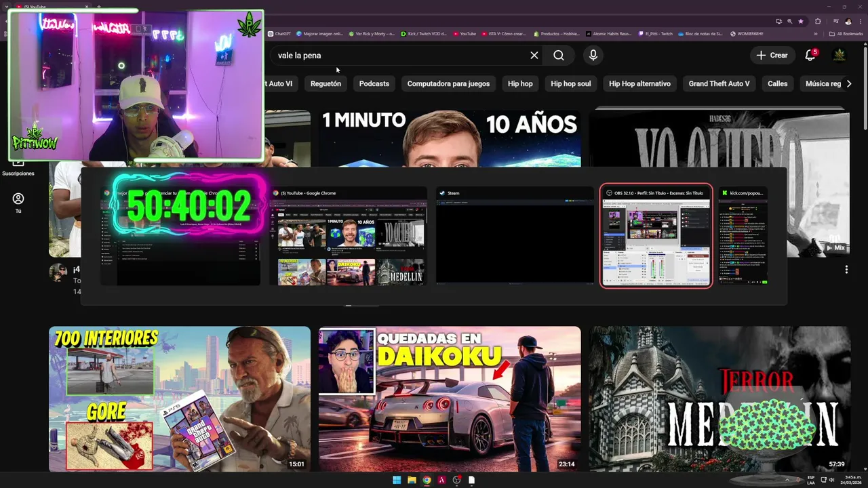
Task: Select Grand Theft Auto V chip
Action: coord(719,84)
